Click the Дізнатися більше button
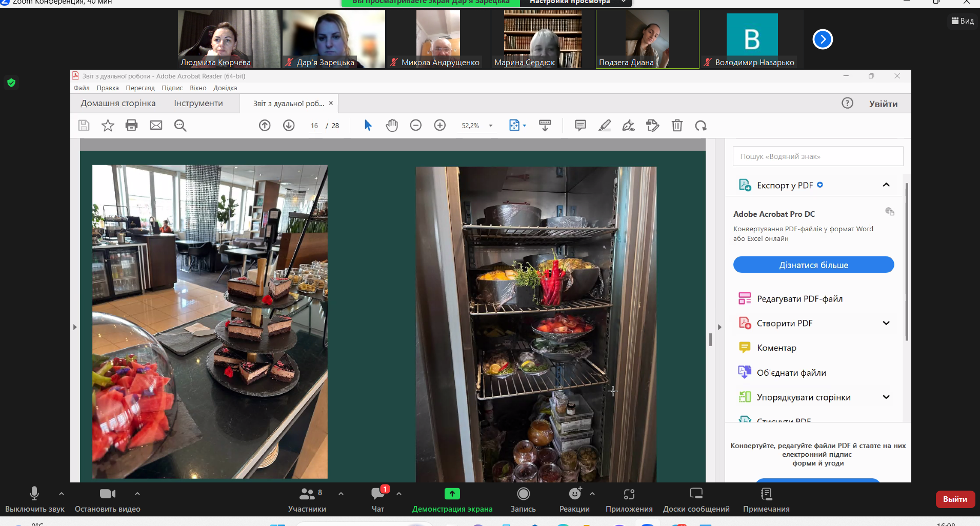 813,265
